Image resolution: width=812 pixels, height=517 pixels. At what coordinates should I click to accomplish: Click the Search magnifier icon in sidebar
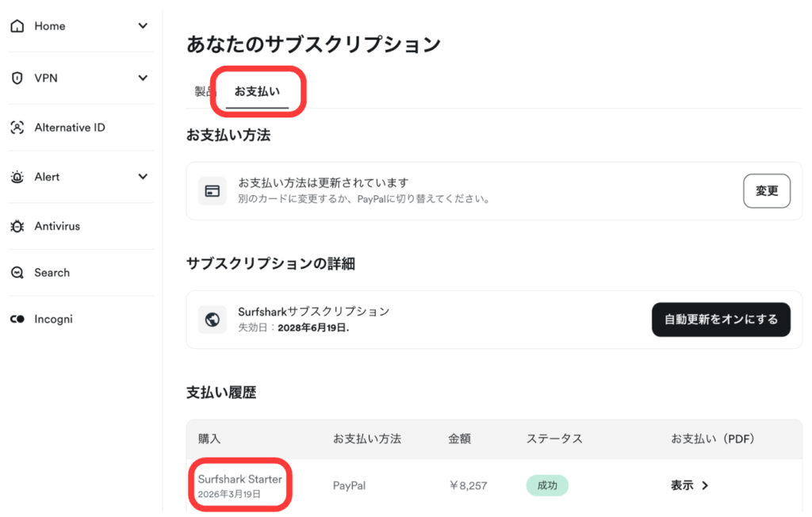[17, 273]
